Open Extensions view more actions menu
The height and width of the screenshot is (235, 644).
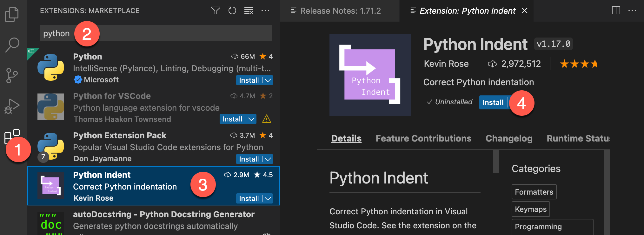pyautogui.click(x=265, y=11)
